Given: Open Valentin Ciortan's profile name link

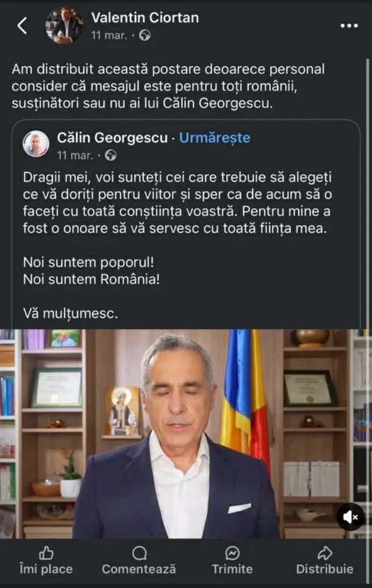Looking at the screenshot, I should 145,17.
